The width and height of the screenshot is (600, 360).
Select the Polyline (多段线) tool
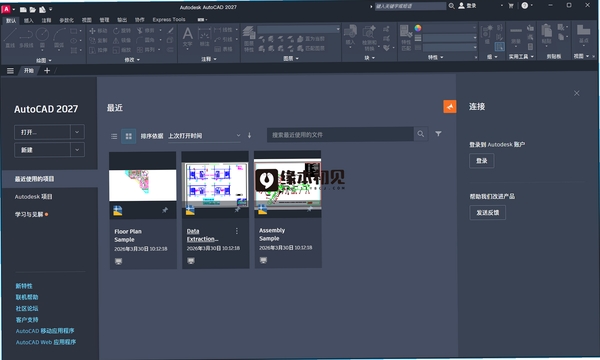(26, 37)
